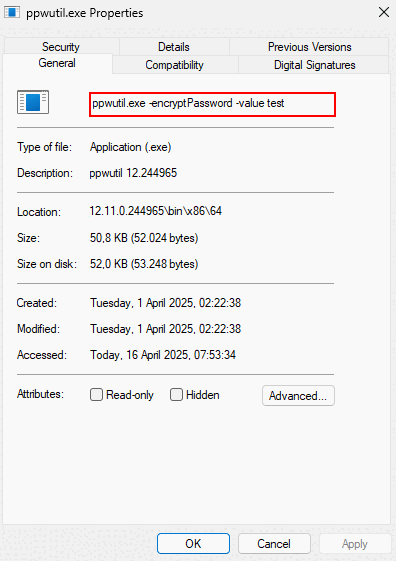
Task: Select the General tab
Action: 57,63
